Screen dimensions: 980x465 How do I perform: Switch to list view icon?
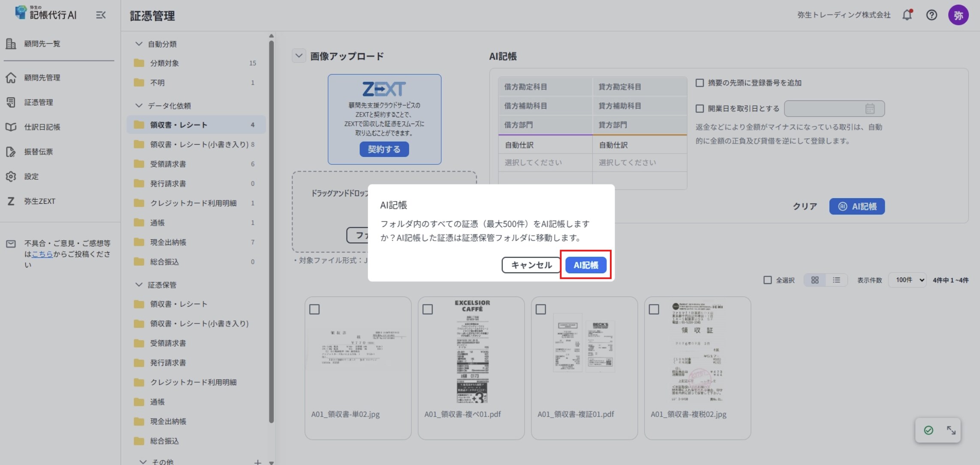point(836,280)
